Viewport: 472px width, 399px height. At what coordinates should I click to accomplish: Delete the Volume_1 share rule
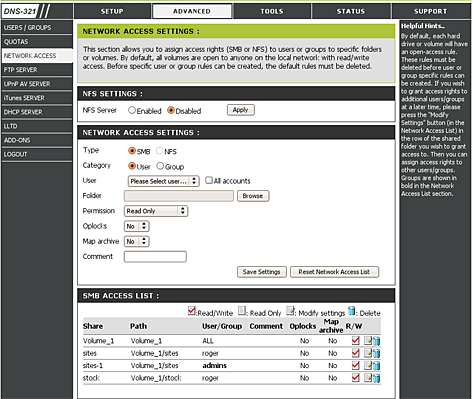376,341
